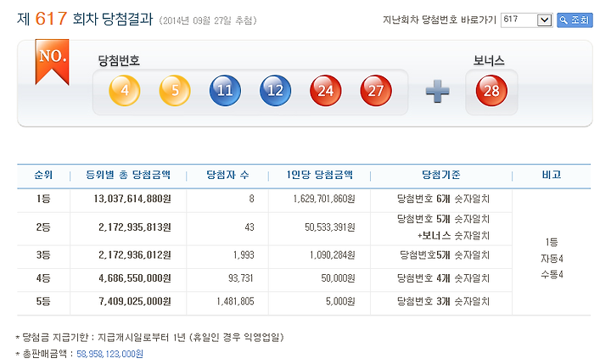Click criteria +보너스 숫자일치 line
The image size is (611, 364).
[x=453, y=236]
